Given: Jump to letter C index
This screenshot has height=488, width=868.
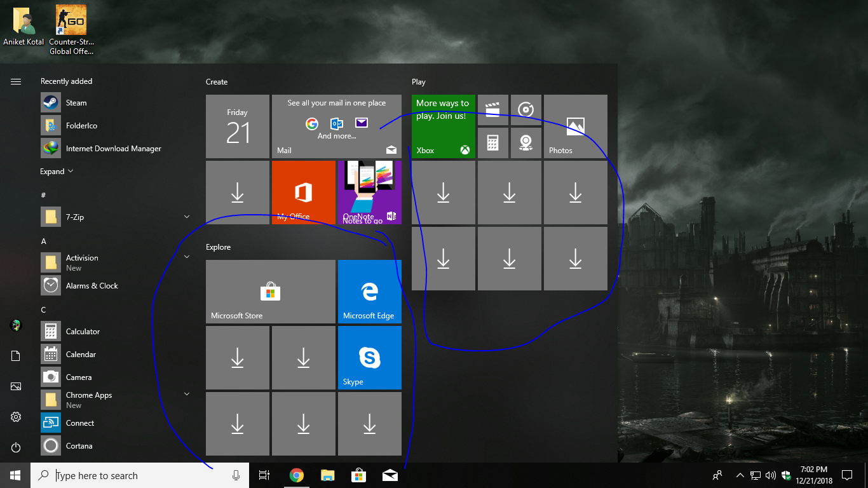Looking at the screenshot, I should point(44,310).
